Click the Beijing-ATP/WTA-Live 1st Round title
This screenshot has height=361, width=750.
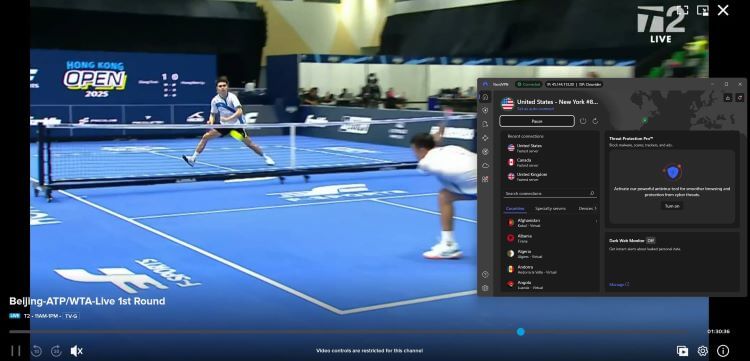click(88, 301)
